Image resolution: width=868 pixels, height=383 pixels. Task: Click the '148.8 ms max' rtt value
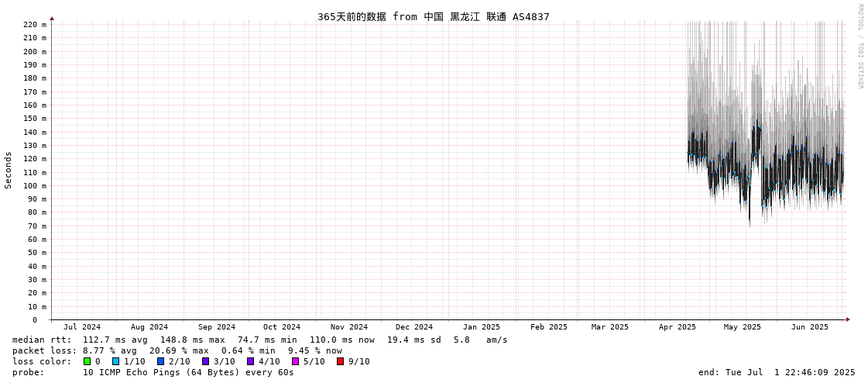[x=193, y=340]
